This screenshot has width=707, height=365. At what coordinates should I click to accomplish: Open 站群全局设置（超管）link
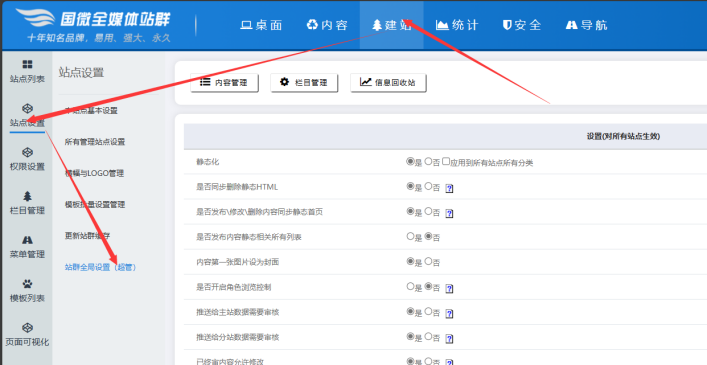pyautogui.click(x=101, y=267)
